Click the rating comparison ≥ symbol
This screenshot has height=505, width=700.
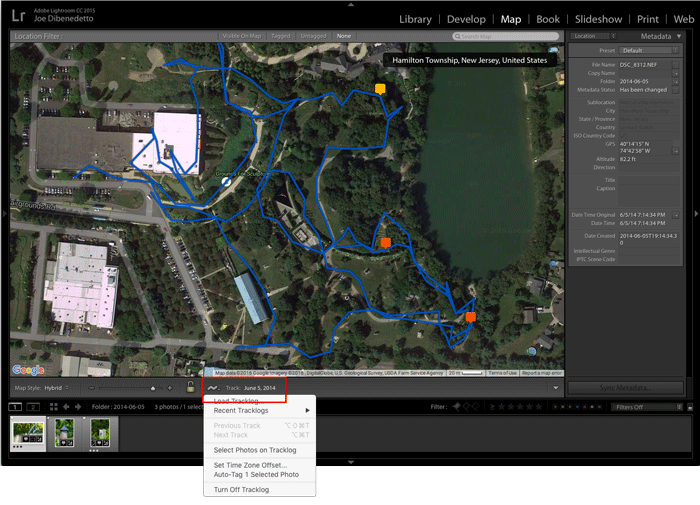point(492,407)
